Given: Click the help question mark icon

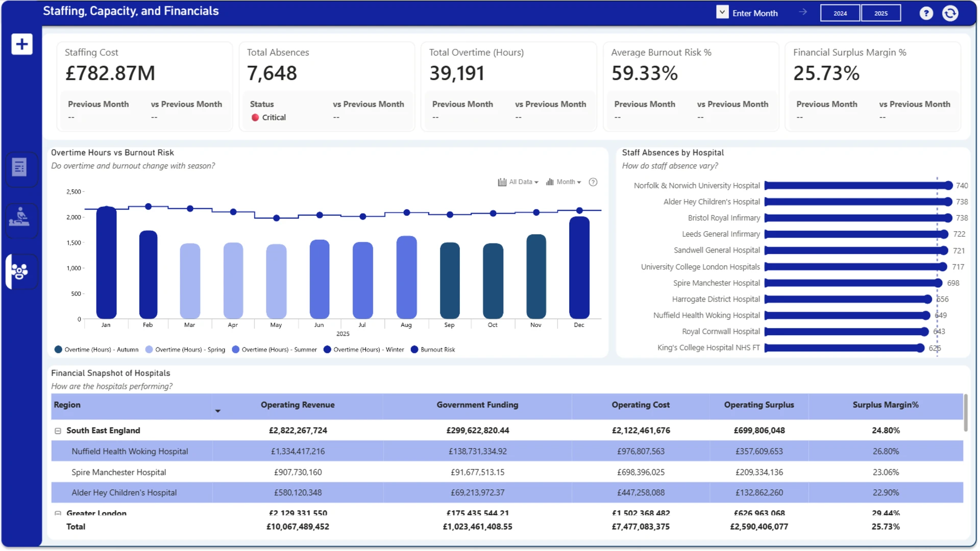Looking at the screenshot, I should click(926, 13).
